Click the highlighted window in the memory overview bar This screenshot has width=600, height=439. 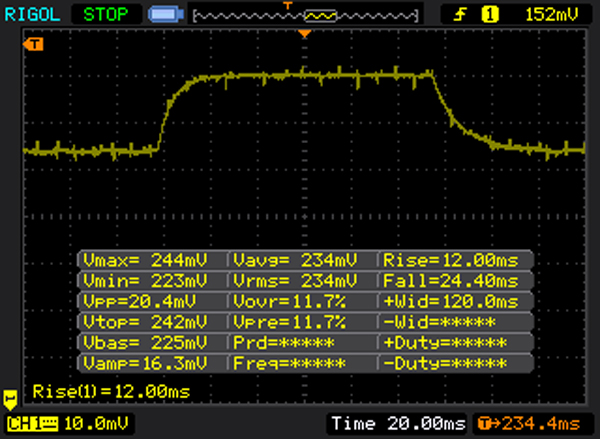pyautogui.click(x=321, y=16)
